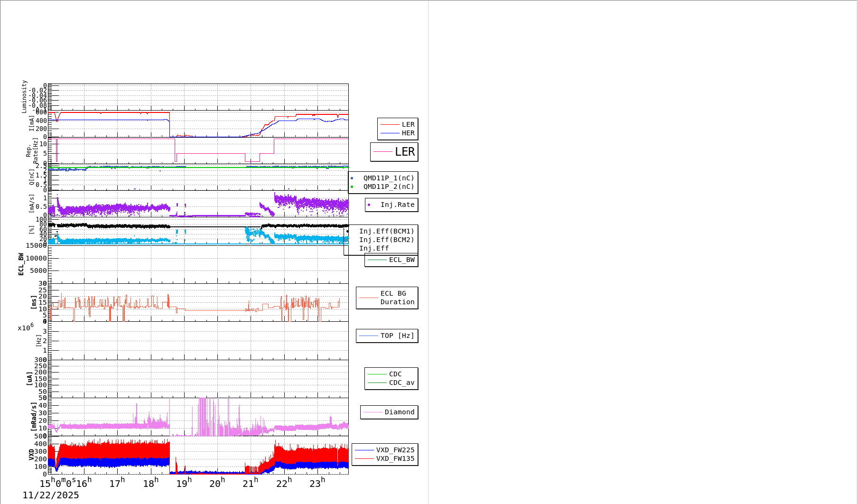
Task: Select the VXD_FW225 legend entry
Action: pyautogui.click(x=395, y=450)
